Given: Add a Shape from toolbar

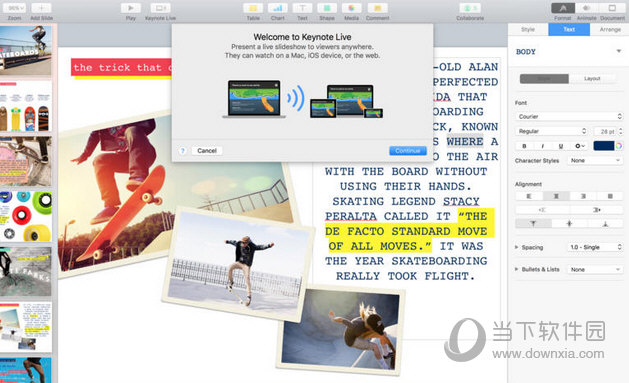Looking at the screenshot, I should click(x=327, y=8).
